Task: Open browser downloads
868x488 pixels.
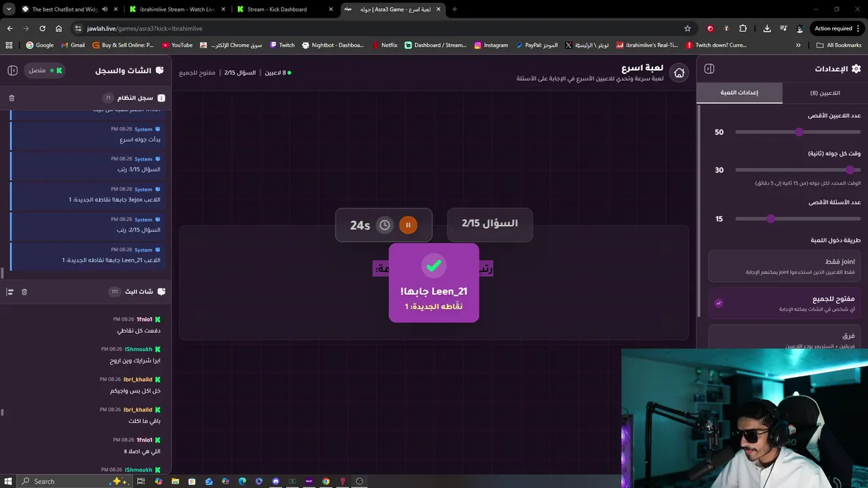Action: tap(767, 28)
